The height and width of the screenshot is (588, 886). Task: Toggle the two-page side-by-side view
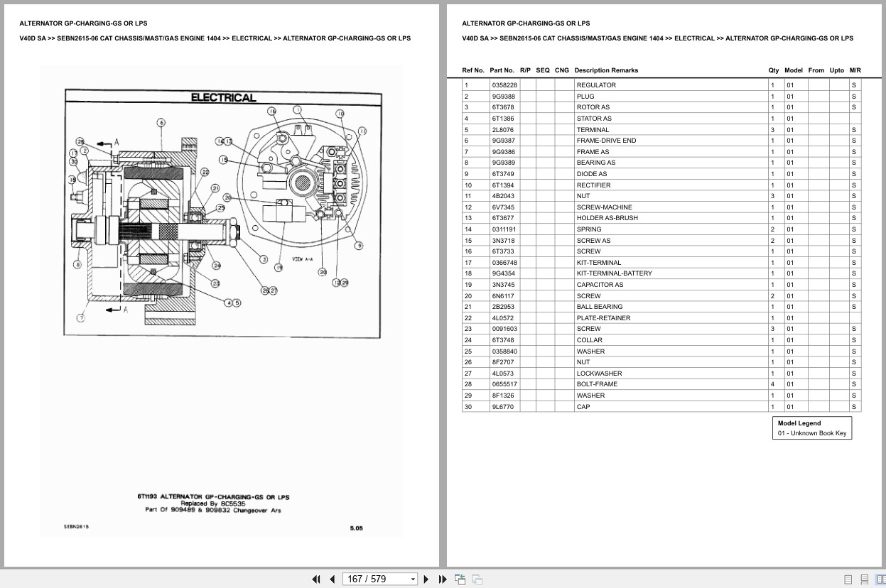coord(881,579)
